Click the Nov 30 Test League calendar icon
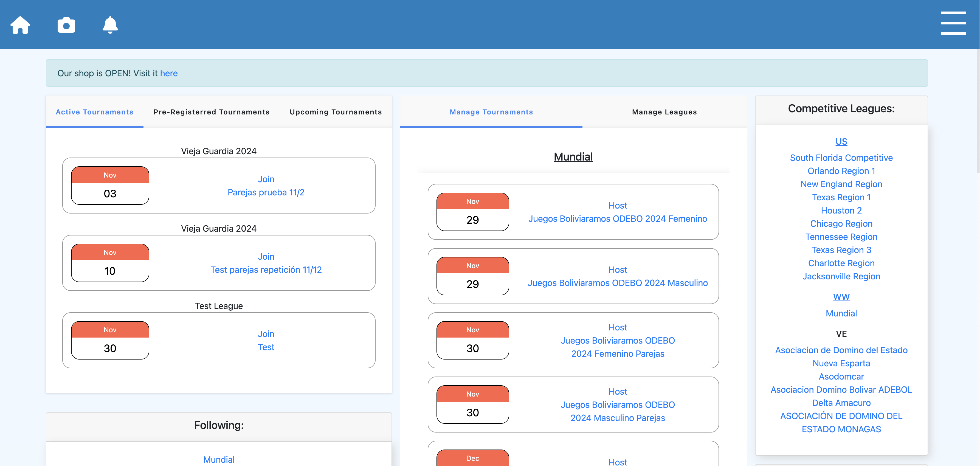Screen dimensions: 980x466 110,340
